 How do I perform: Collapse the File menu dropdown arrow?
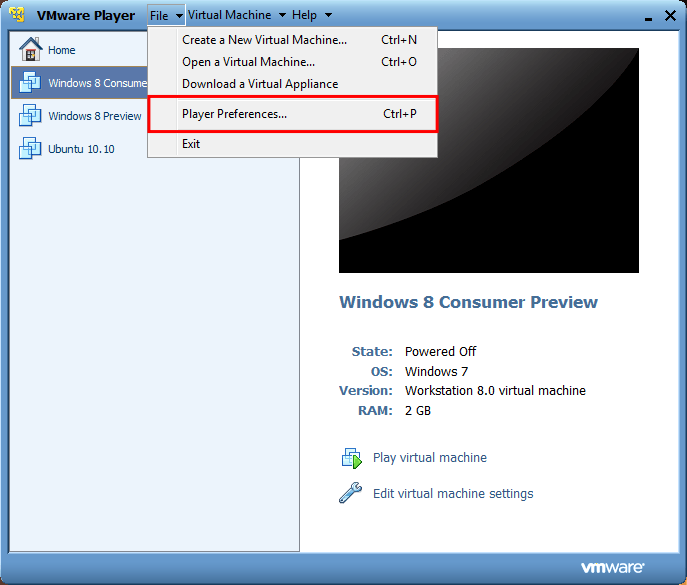179,16
